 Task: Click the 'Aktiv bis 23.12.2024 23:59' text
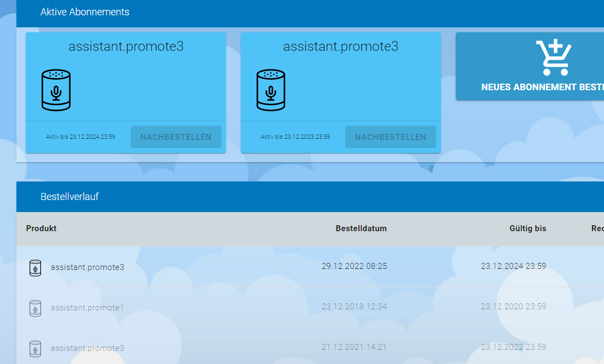pyautogui.click(x=80, y=137)
